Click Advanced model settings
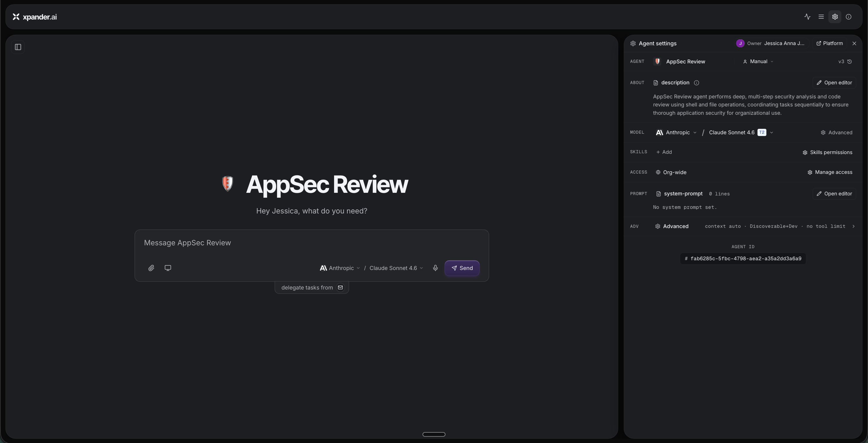Viewport: 868px width, 443px height. [836, 133]
